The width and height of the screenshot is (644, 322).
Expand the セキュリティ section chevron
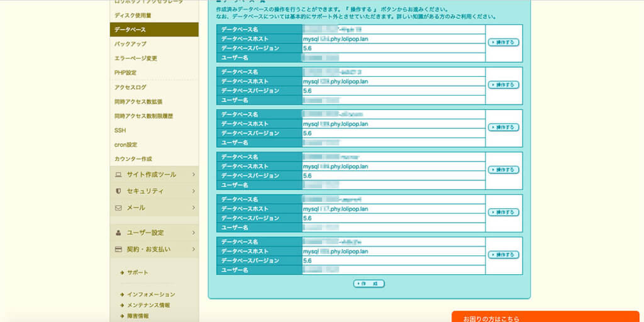[x=193, y=191]
